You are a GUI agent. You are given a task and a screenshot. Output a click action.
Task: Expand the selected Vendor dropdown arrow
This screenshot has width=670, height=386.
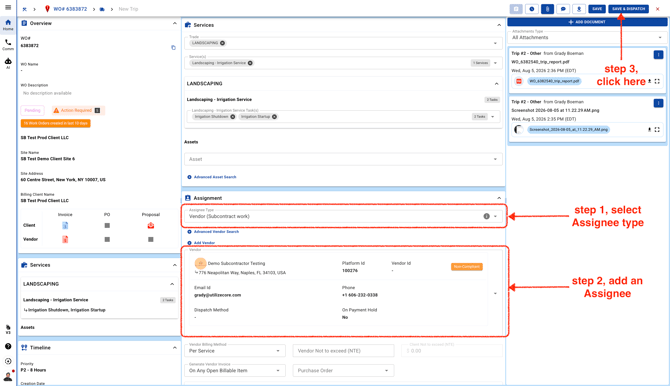pos(495,294)
